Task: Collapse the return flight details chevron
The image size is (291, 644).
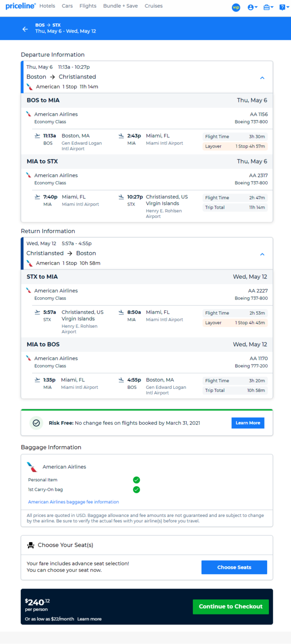Action: 262,254
